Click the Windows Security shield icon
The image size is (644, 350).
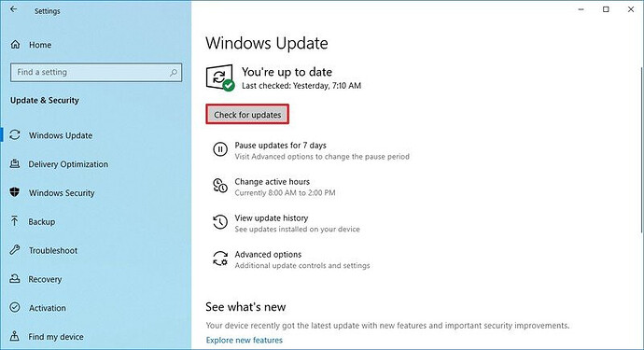coord(15,192)
